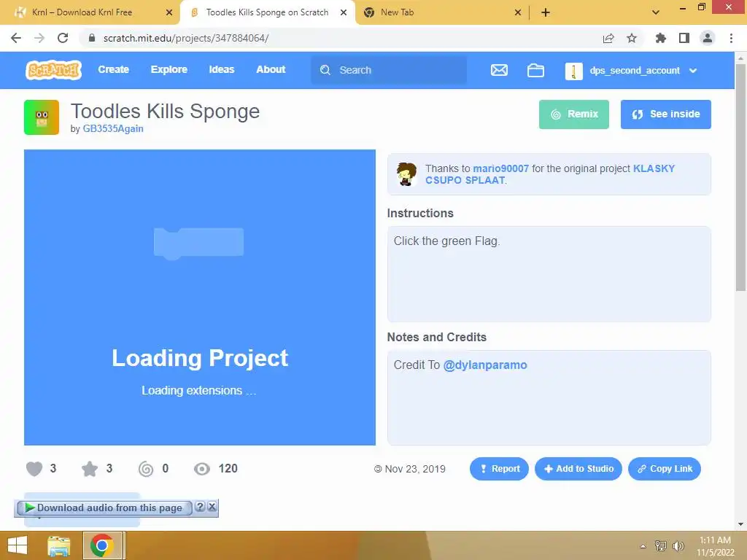
Task: Reload the page with the refresh icon
Action: click(63, 38)
